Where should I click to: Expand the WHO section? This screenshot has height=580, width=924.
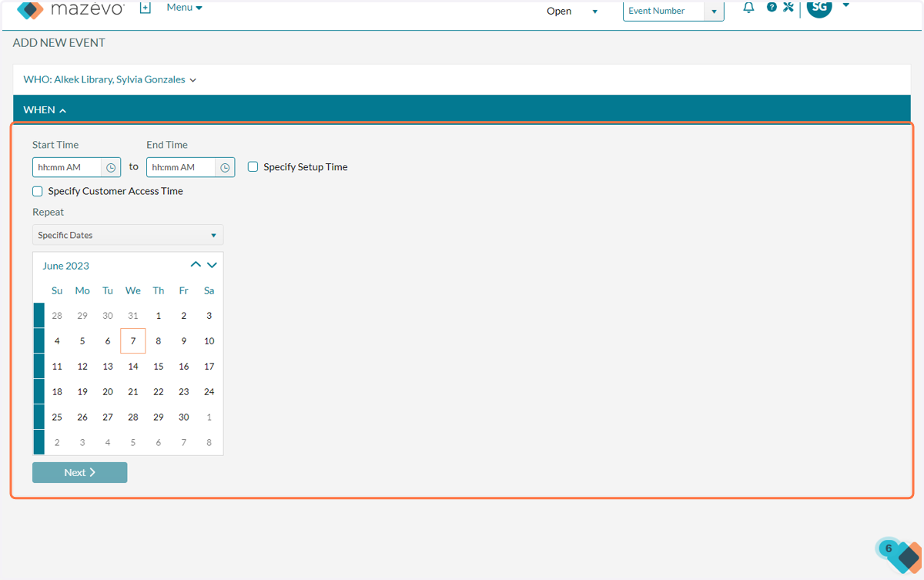[110, 79]
